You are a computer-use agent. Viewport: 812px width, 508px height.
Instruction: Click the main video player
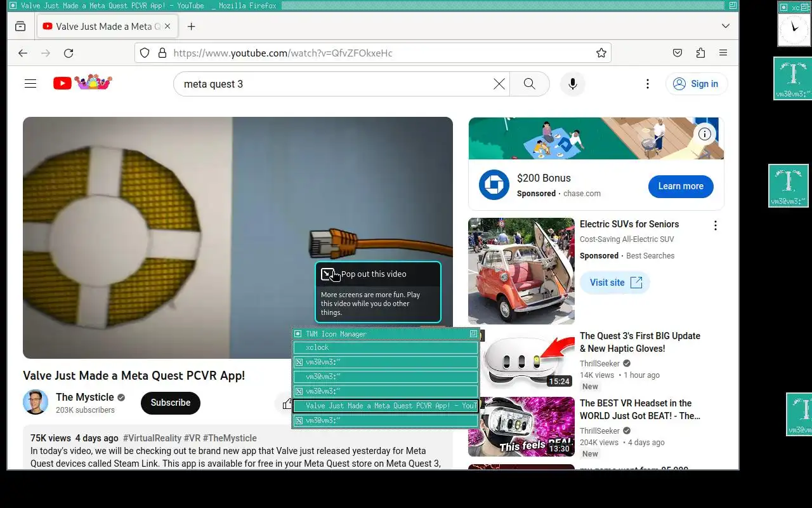(238, 237)
